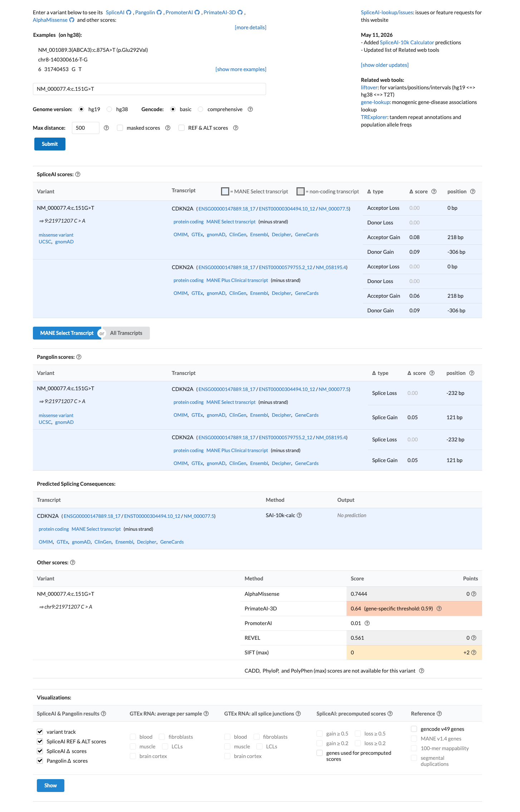The width and height of the screenshot is (520, 812).
Task: Expand more details link
Action: (x=250, y=28)
